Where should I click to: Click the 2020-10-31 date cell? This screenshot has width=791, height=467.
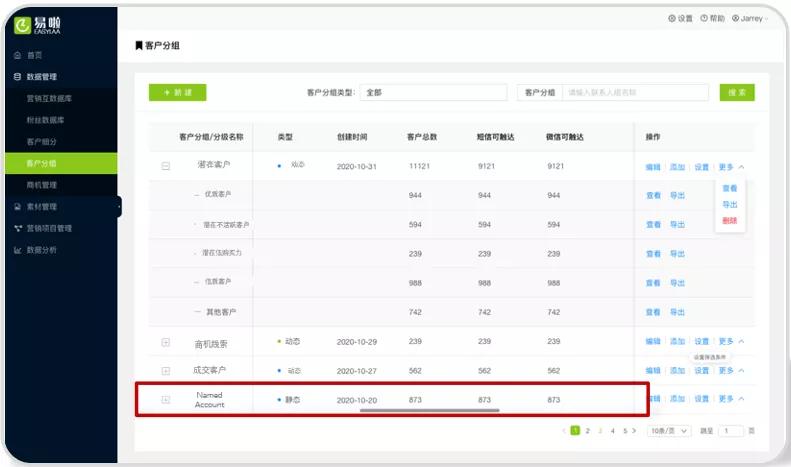click(357, 166)
